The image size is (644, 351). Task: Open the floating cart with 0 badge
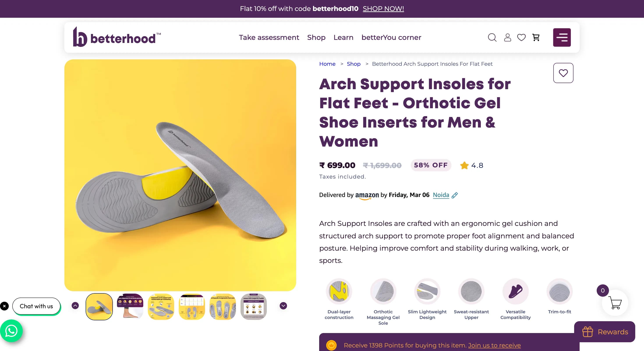615,303
